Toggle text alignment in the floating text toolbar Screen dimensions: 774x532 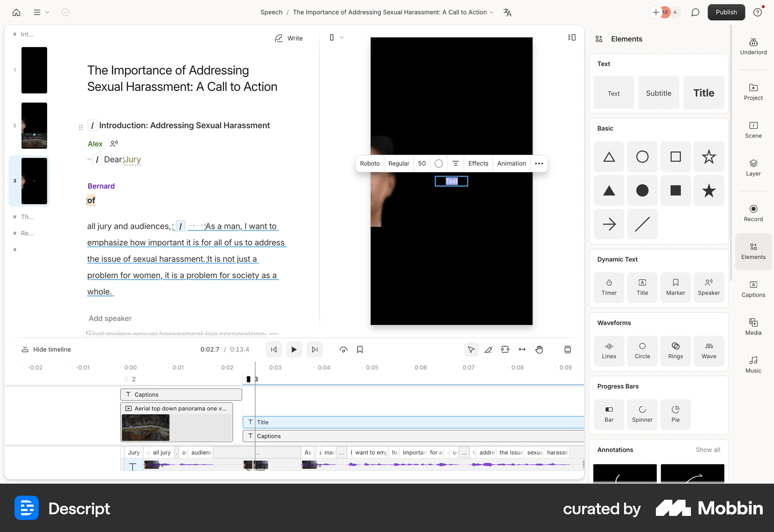click(456, 164)
